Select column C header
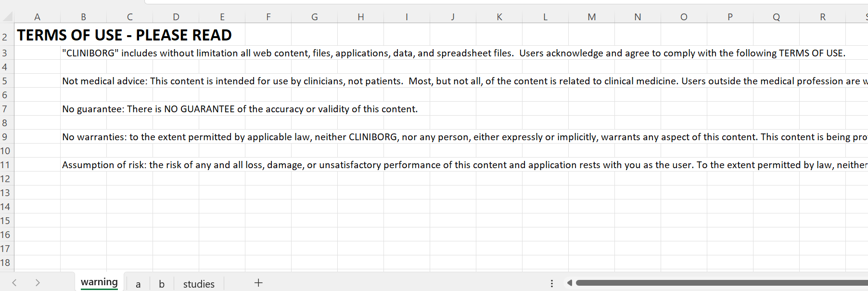The height and width of the screenshot is (291, 868). click(x=129, y=17)
